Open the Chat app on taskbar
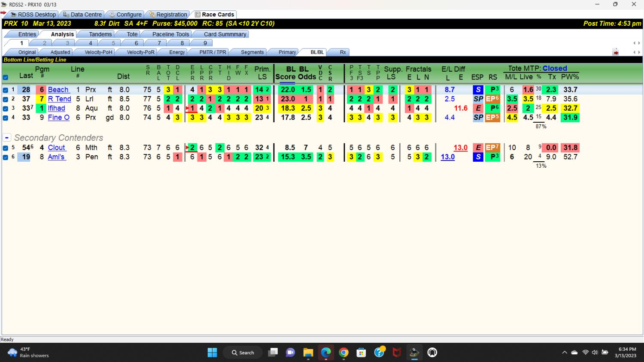Image resolution: width=644 pixels, height=362 pixels. (290, 353)
